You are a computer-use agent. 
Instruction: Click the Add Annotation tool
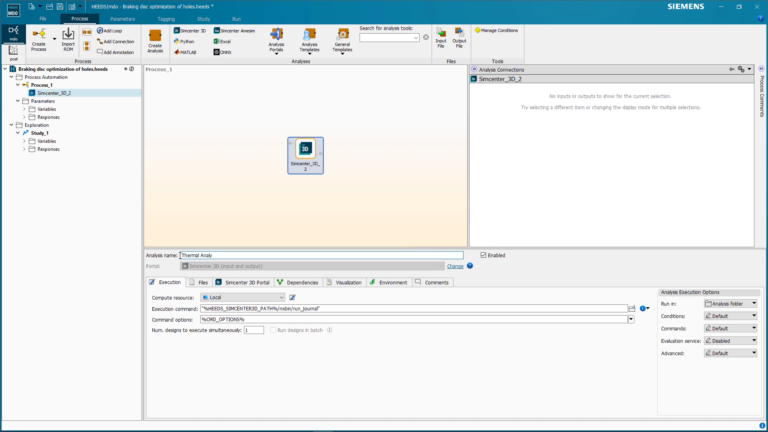(116, 52)
